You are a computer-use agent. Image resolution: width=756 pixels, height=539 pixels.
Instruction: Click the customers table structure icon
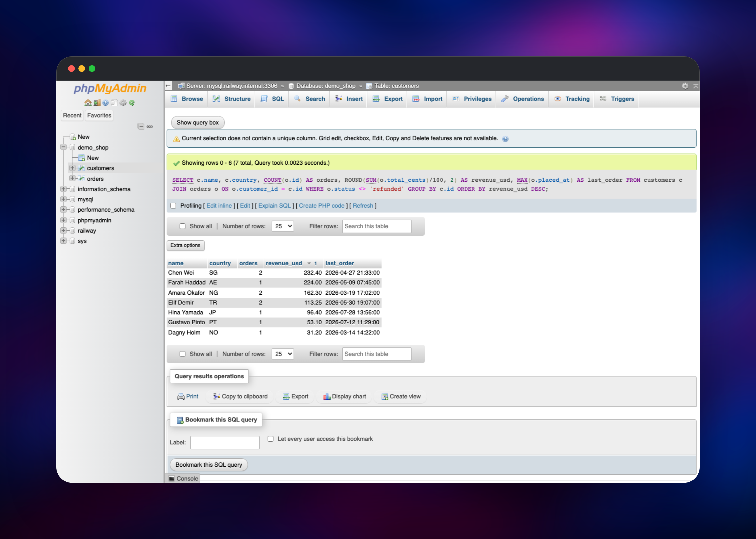coord(82,168)
